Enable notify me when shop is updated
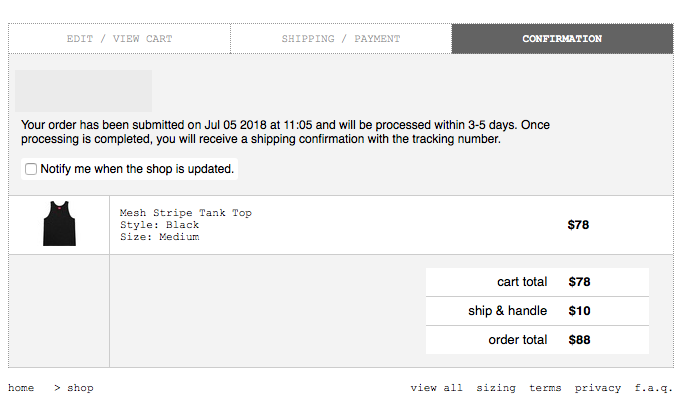 point(31,169)
